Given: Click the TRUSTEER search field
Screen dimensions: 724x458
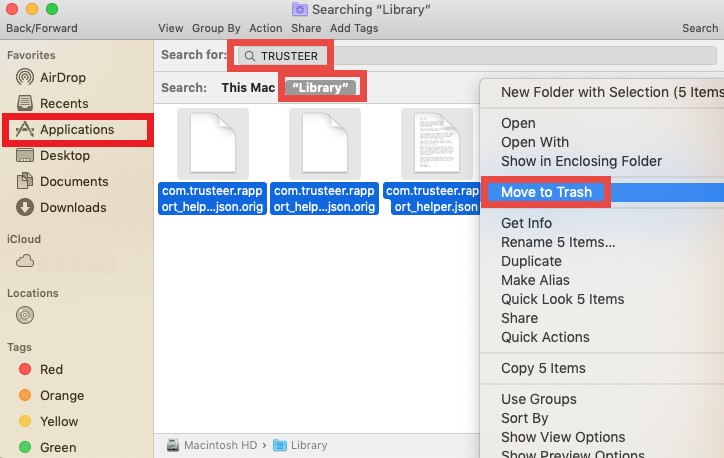Looking at the screenshot, I should [477, 56].
